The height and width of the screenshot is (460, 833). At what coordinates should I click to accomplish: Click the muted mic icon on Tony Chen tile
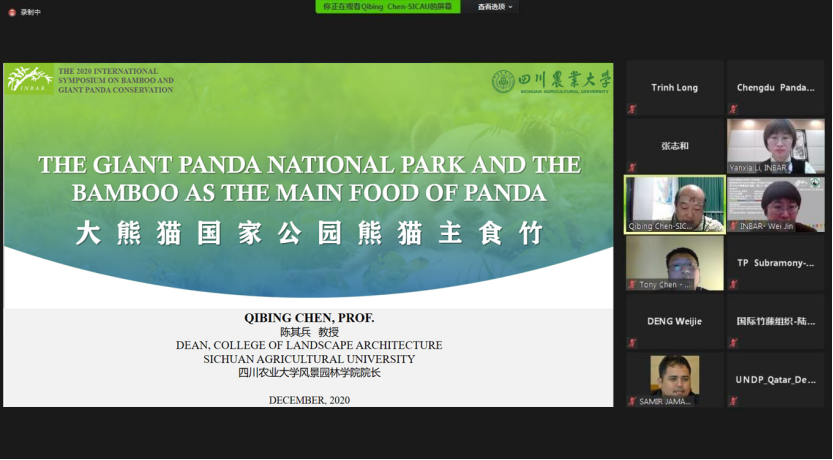pos(632,285)
